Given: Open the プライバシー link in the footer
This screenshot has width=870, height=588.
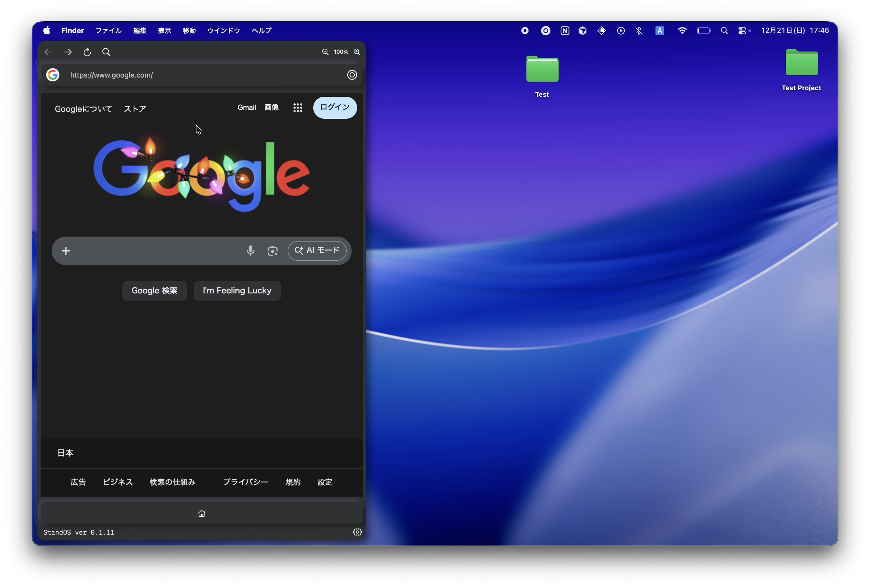Looking at the screenshot, I should 245,482.
